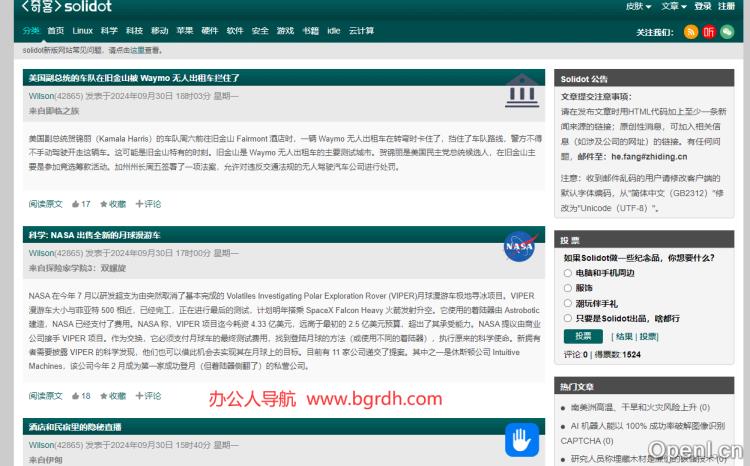Go to the Linux category tab
The height and width of the screenshot is (466, 750).
pos(82,31)
